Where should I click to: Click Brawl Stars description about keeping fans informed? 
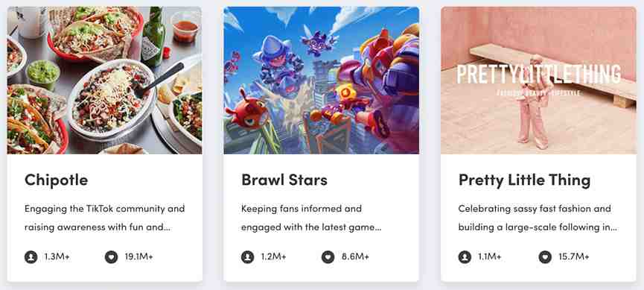(x=311, y=218)
